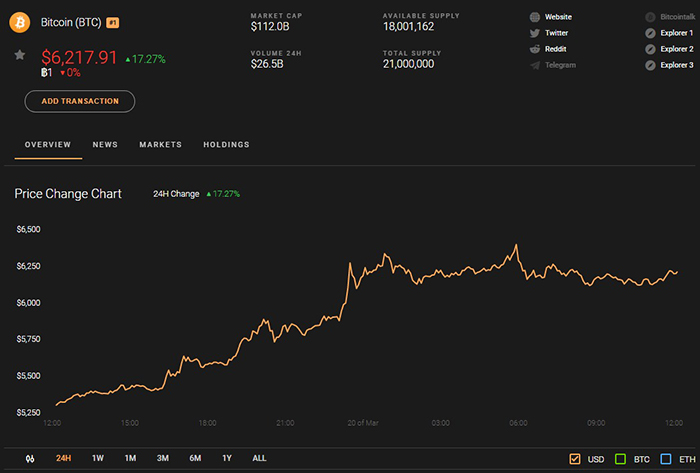
Task: Select the ALL chart range
Action: coord(259,458)
